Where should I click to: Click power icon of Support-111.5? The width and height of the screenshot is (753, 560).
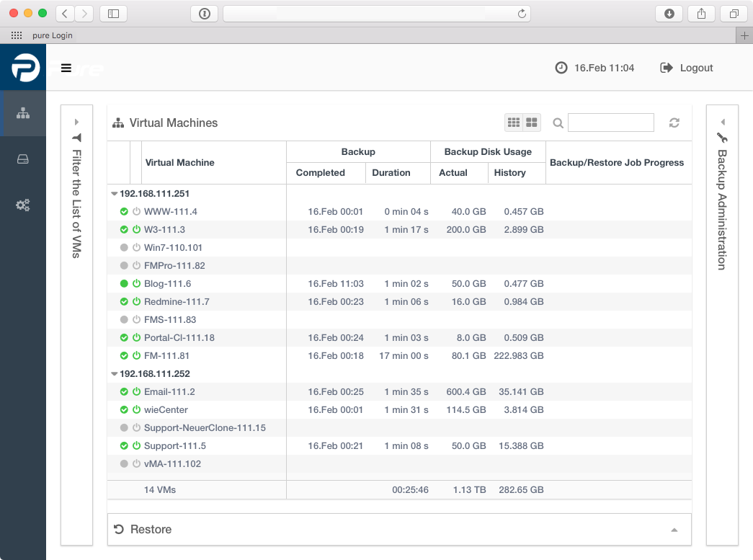point(136,445)
